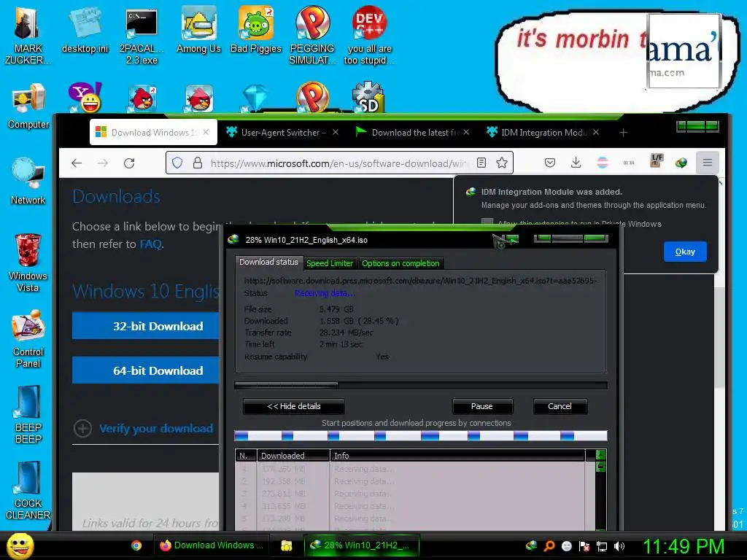Cancel the IDM download

pyautogui.click(x=560, y=406)
